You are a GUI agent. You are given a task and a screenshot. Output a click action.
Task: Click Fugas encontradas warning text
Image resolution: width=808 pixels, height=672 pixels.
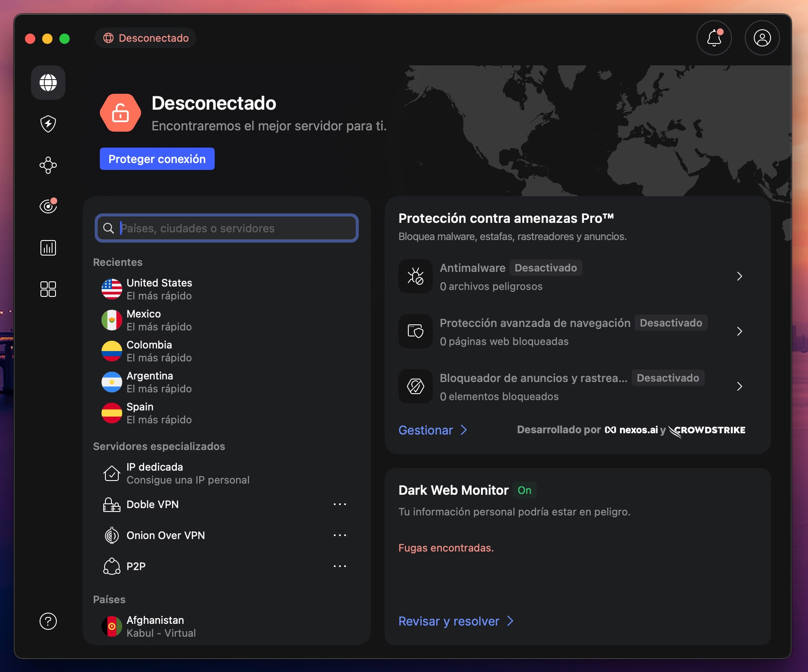pos(446,548)
